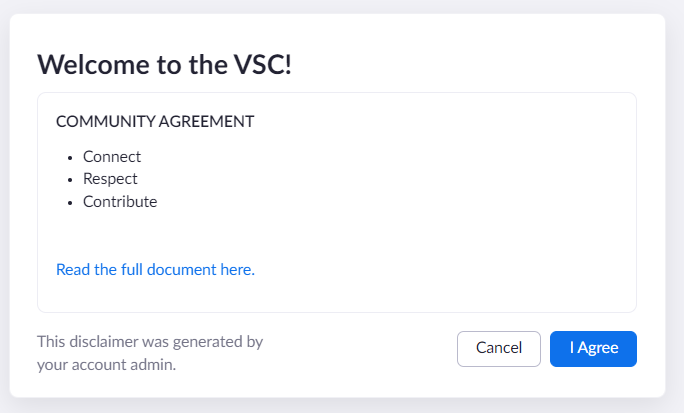The height and width of the screenshot is (413, 684).
Task: Click the bullet dot beside Respect
Action: pos(70,180)
